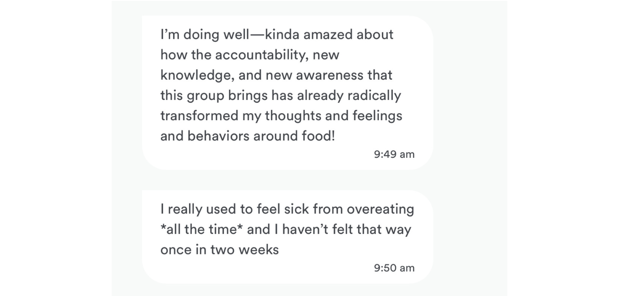Image resolution: width=644 pixels, height=296 pixels.
Task: Click the word "transformed" in the first message
Action: (199, 116)
